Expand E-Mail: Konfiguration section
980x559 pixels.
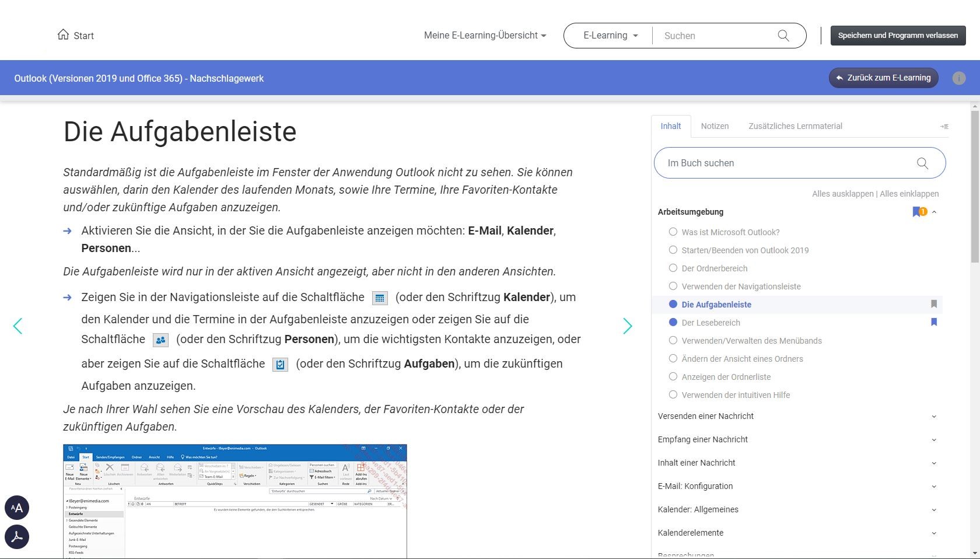point(934,487)
